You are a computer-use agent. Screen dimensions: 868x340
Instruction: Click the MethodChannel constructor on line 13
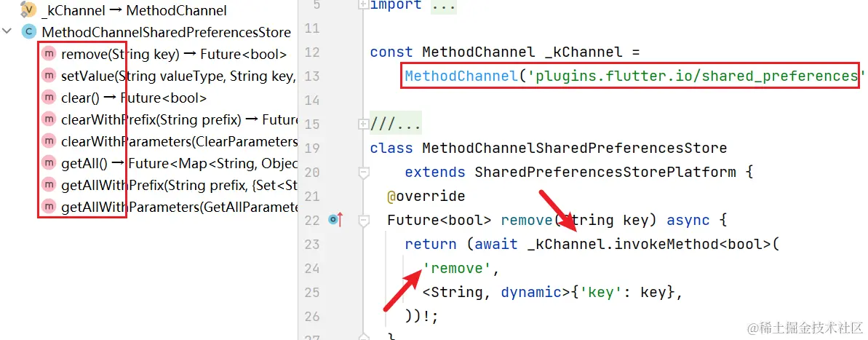[461, 76]
